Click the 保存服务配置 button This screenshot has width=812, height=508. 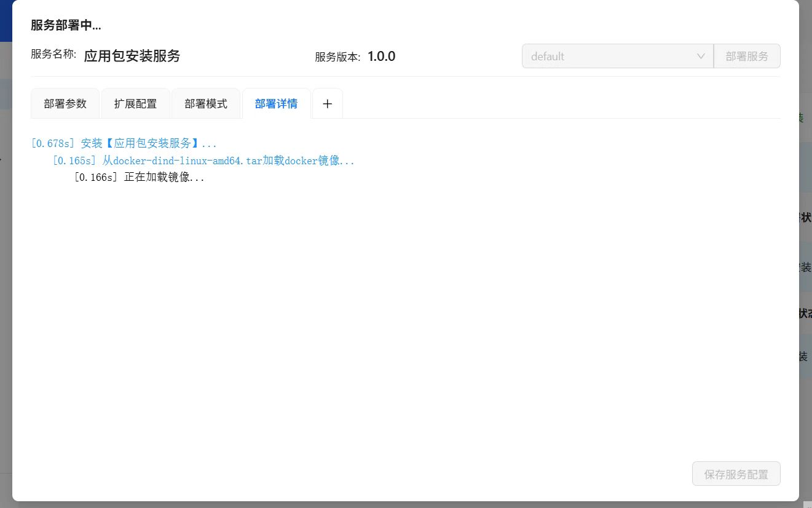pyautogui.click(x=736, y=474)
